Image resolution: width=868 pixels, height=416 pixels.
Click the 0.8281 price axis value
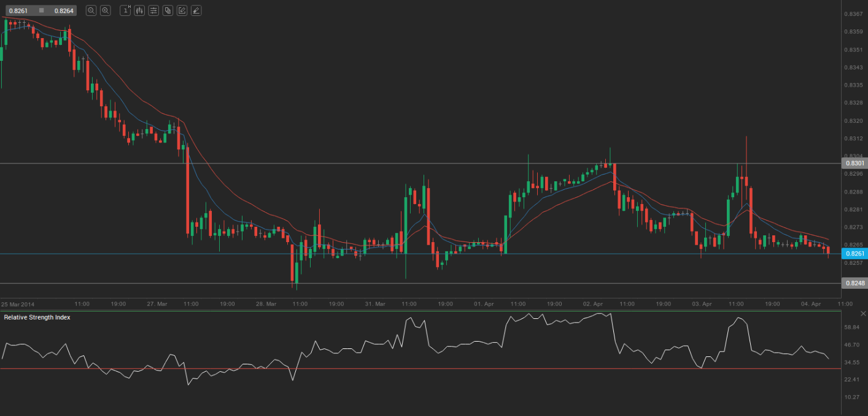pyautogui.click(x=854, y=210)
